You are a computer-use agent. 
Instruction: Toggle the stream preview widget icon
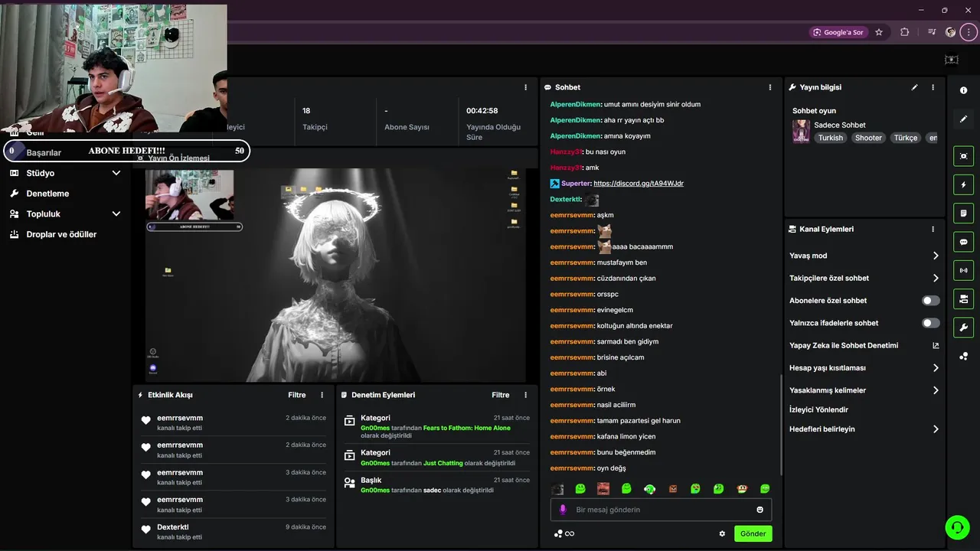click(x=963, y=156)
